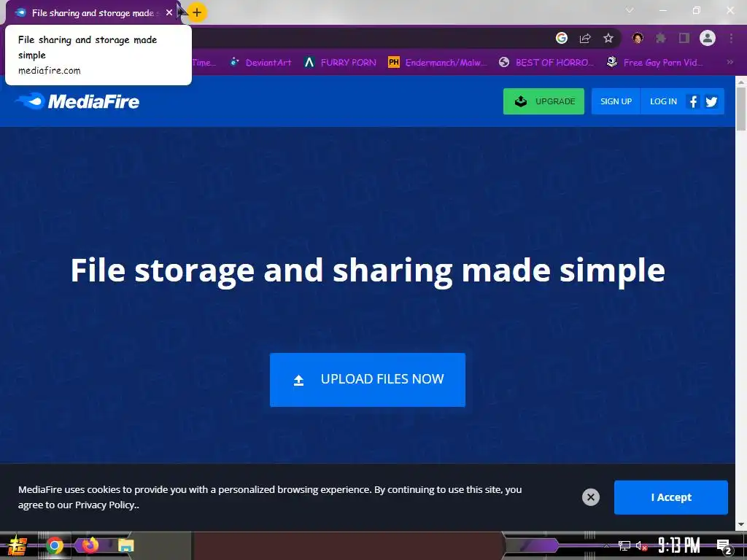This screenshot has width=747, height=560.
Task: Click the MediaFire logo in the header
Action: 77,101
